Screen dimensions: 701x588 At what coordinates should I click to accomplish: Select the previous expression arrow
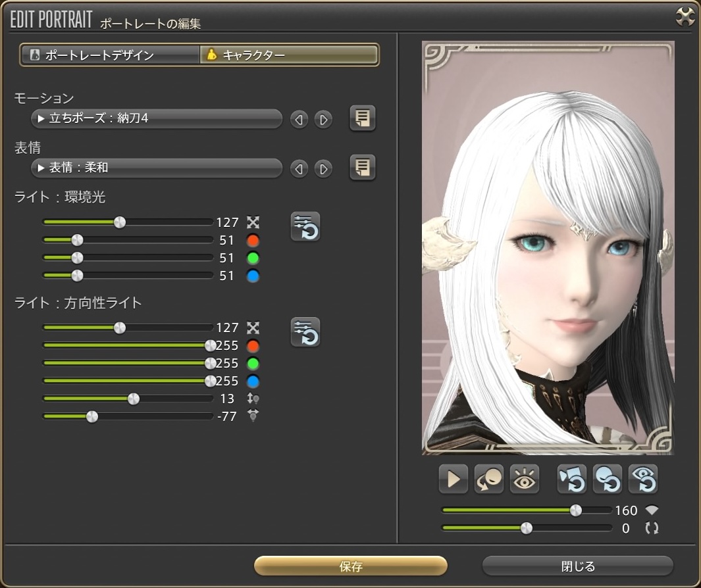(299, 169)
